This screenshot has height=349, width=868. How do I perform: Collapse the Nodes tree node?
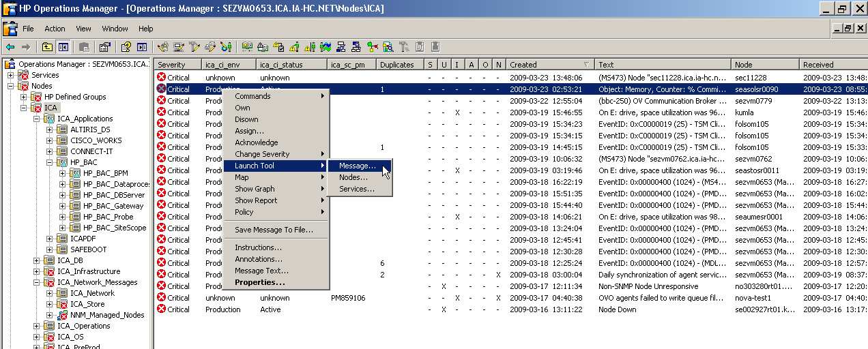(x=11, y=86)
